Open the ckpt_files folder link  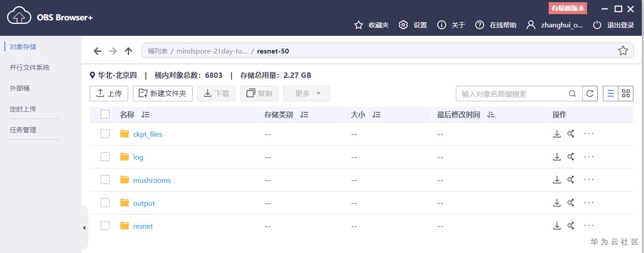point(148,134)
